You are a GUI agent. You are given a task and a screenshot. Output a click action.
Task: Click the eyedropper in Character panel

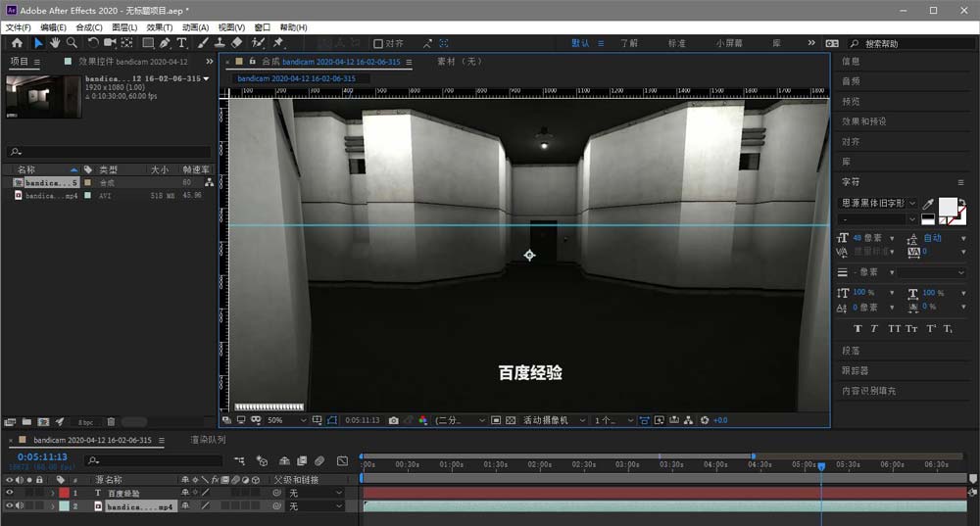click(928, 204)
